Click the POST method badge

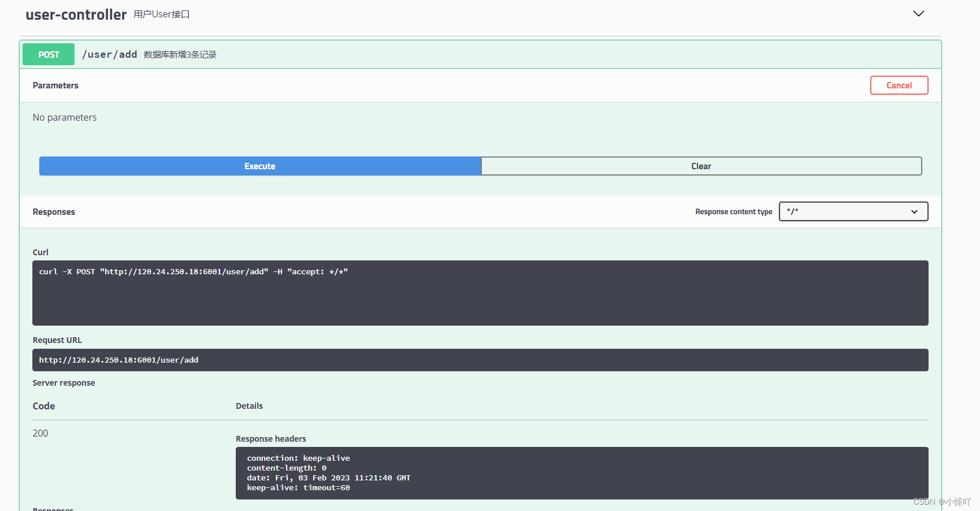(x=49, y=54)
